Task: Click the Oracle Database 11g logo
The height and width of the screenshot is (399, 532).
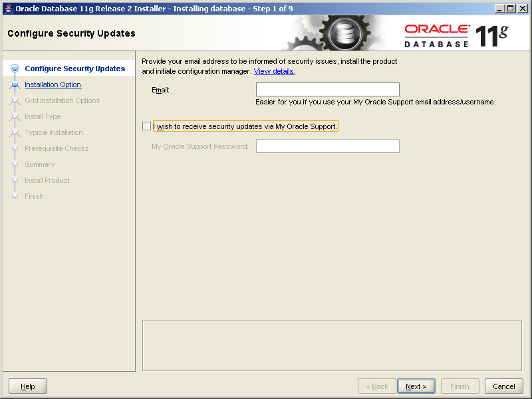Action: click(x=456, y=35)
